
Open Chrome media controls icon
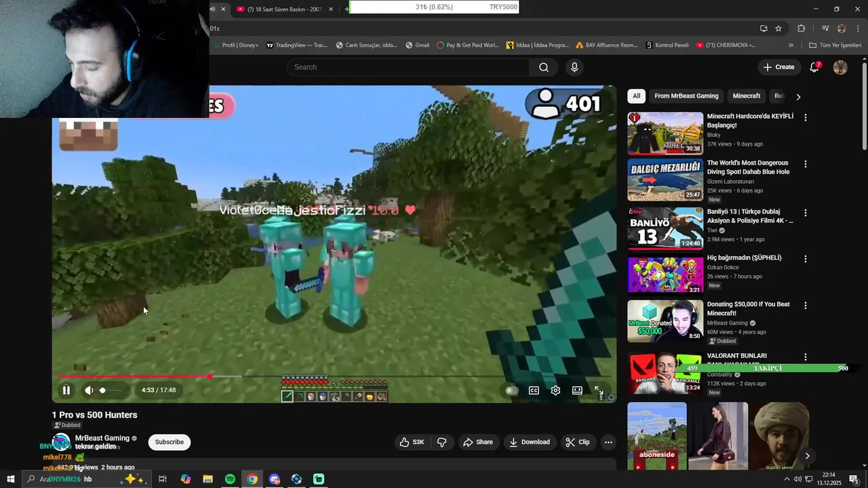[825, 28]
